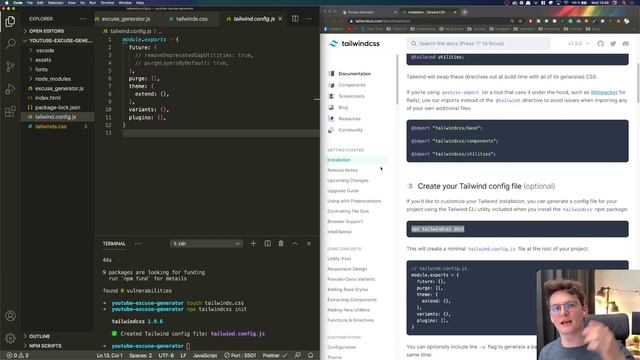Open notifications bell in status bar

[x=311, y=356]
